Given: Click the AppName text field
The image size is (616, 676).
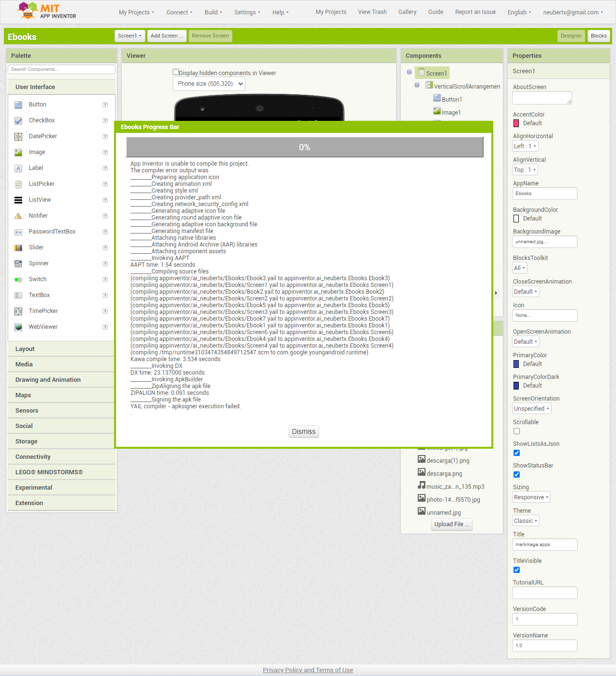Looking at the screenshot, I should pos(544,194).
